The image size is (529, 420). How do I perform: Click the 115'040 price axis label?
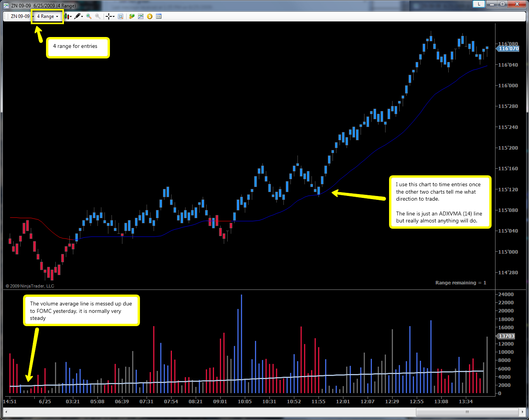(x=508, y=231)
